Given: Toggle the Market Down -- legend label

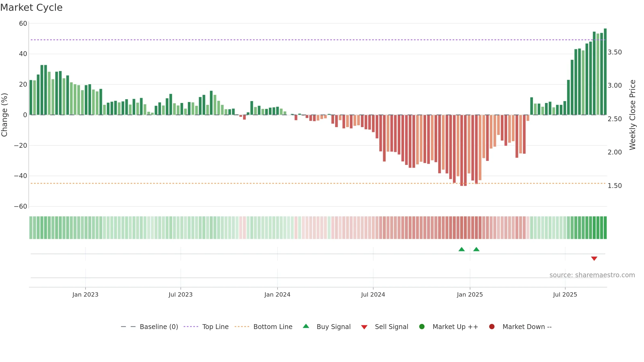Looking at the screenshot, I should (x=527, y=327).
